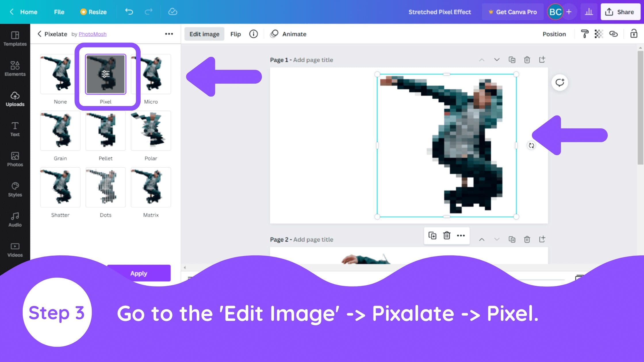The image size is (644, 362).
Task: Select the Shatter pixelation effect
Action: point(60,187)
